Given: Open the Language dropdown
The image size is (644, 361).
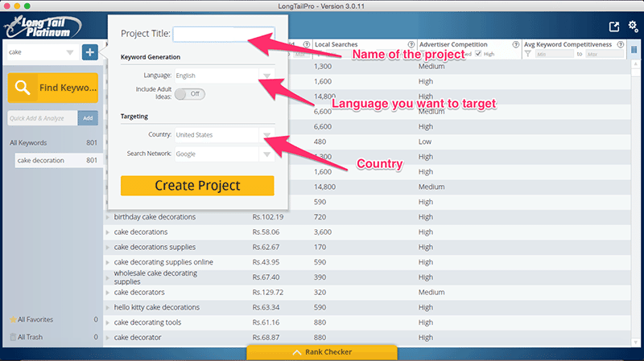Looking at the screenshot, I should [x=266, y=76].
